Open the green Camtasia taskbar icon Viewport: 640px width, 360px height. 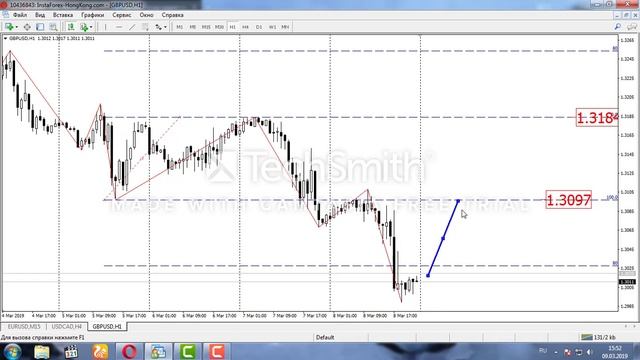coord(188,351)
